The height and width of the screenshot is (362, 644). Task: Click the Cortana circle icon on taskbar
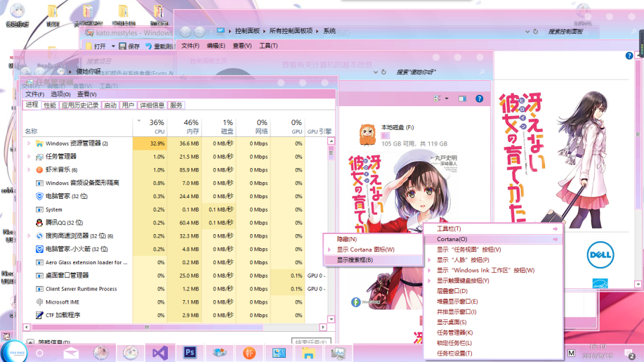[39, 353]
